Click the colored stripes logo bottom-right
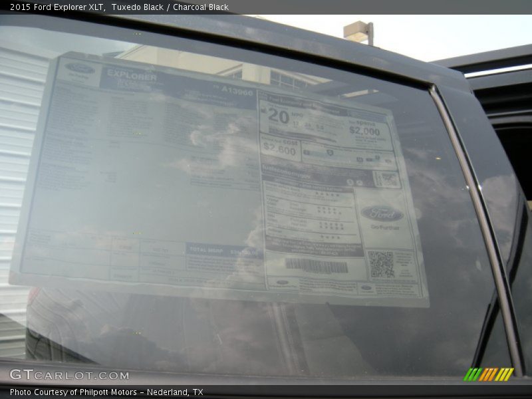The width and height of the screenshot is (532, 399). (x=489, y=374)
